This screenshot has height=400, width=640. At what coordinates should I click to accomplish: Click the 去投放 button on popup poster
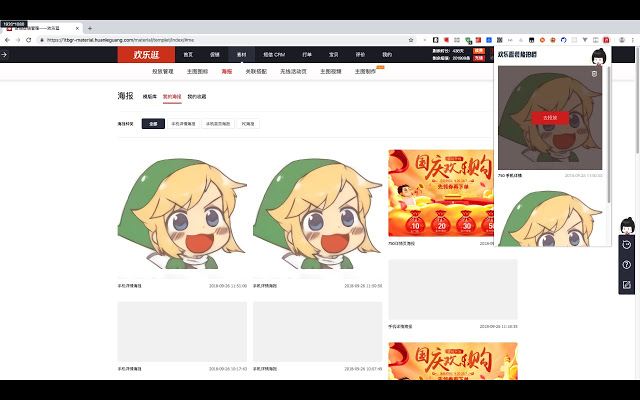(x=549, y=118)
